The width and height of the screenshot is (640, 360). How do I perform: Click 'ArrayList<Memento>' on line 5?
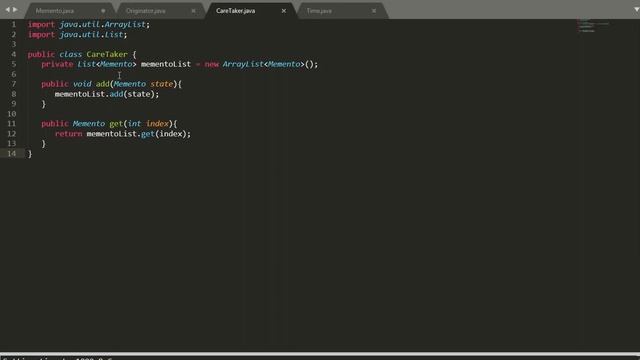(x=264, y=64)
